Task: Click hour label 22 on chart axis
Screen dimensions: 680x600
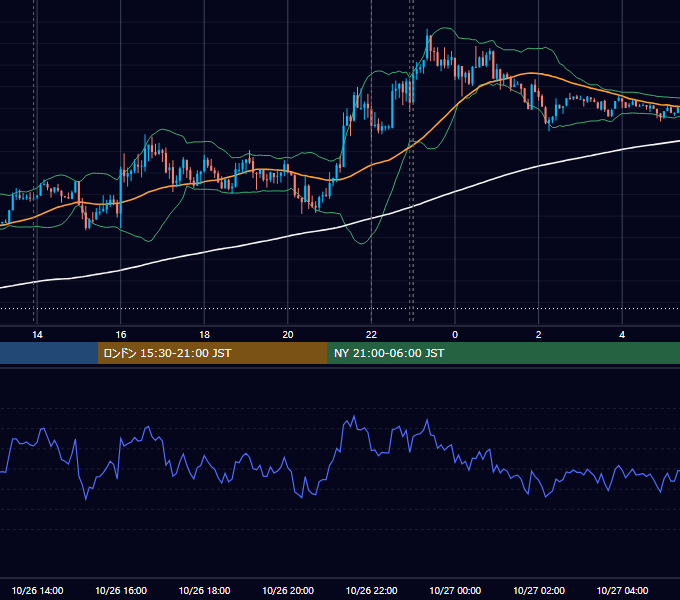Action: [371, 334]
